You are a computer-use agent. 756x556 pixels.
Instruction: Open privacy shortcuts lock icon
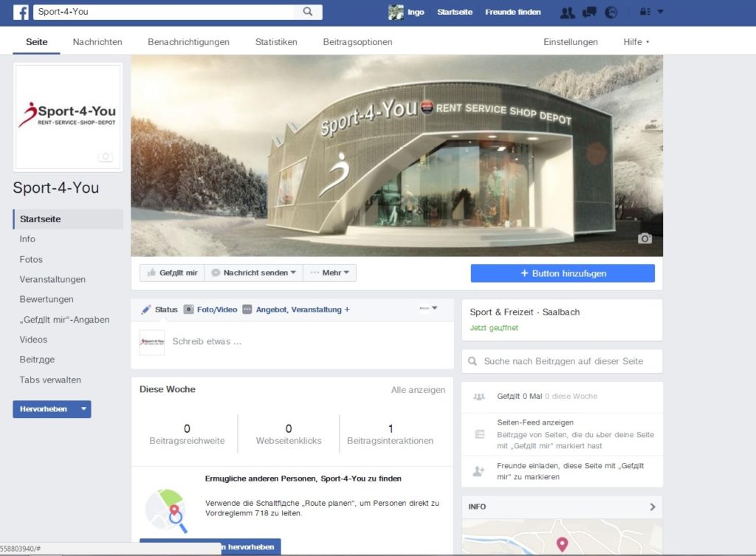click(645, 12)
